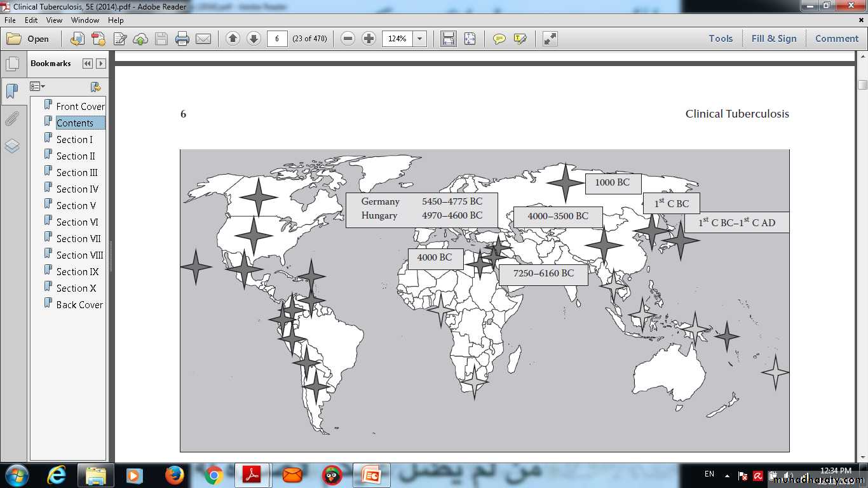
Task: Open the Fill & Sign pane
Action: tap(773, 39)
